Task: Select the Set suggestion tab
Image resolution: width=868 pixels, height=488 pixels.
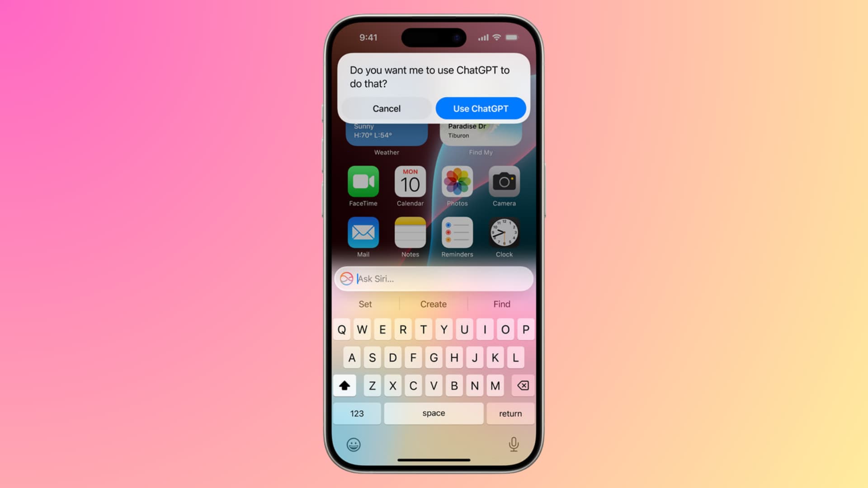Action: pos(364,304)
